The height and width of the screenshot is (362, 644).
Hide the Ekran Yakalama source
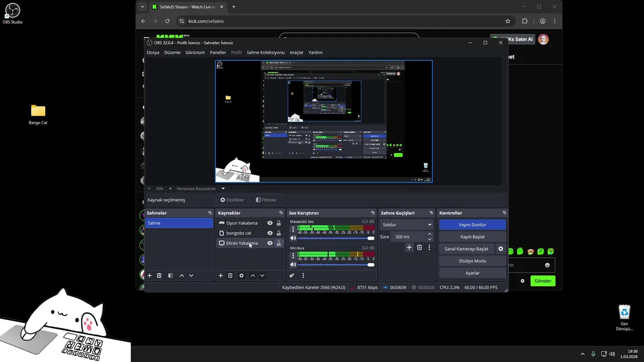coord(270,243)
